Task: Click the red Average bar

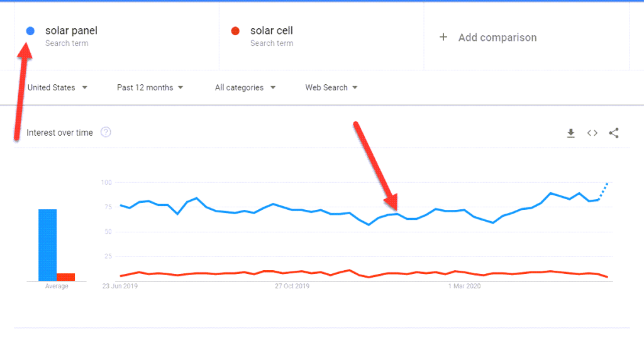Action: (x=65, y=277)
